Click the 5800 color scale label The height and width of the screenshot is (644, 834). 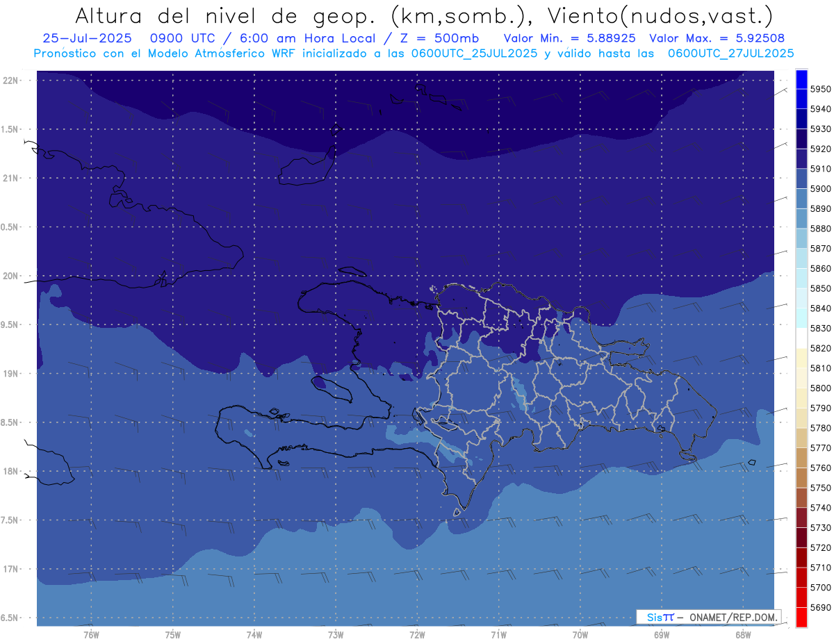(x=820, y=388)
